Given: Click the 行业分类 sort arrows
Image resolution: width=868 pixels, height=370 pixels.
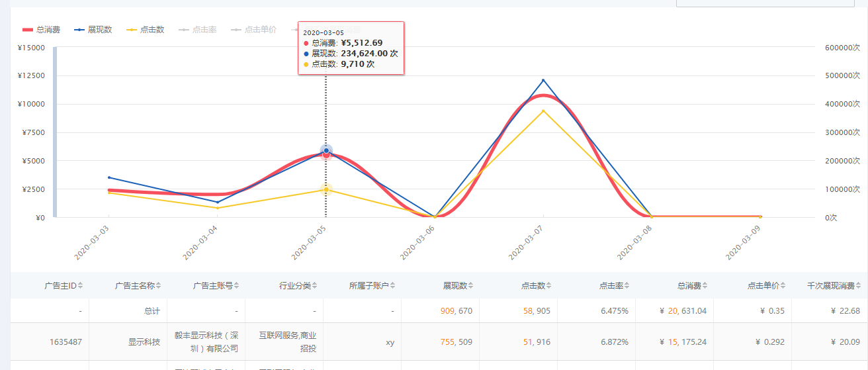Looking at the screenshot, I should [315, 286].
